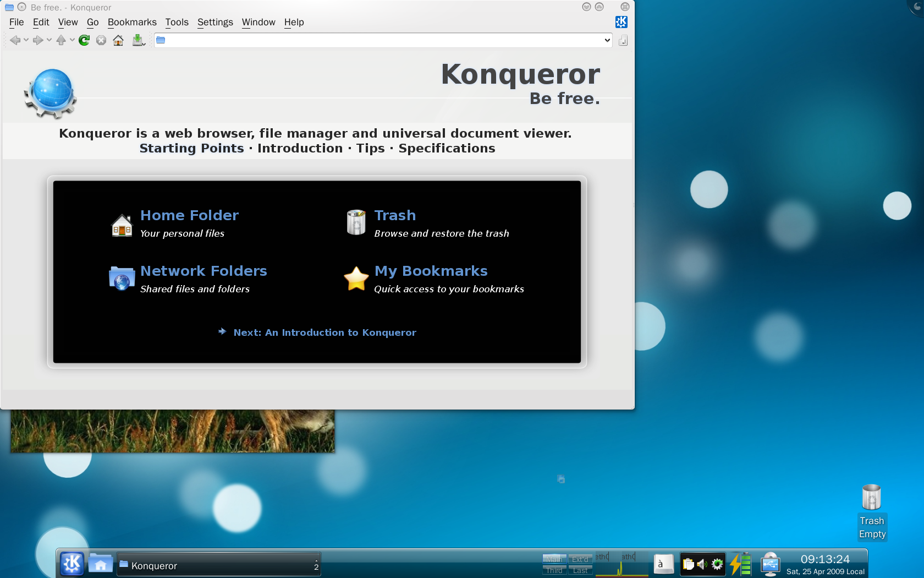
Task: Follow the Tips link
Action: [x=371, y=148]
